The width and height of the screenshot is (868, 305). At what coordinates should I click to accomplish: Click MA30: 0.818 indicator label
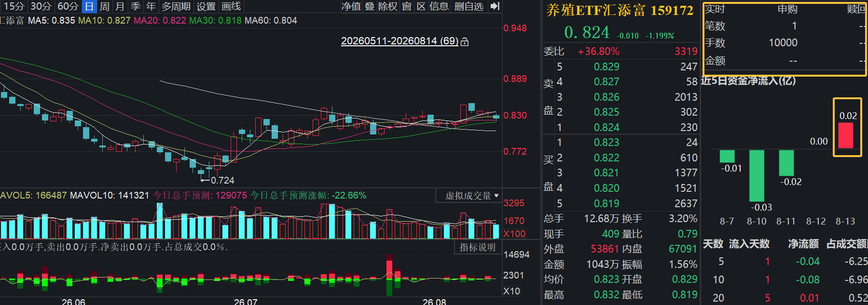click(x=215, y=20)
